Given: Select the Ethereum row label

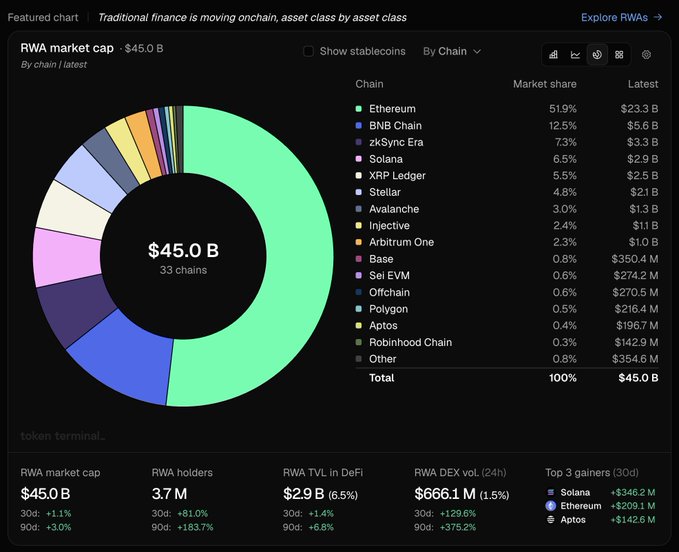Looking at the screenshot, I should click(x=392, y=109).
